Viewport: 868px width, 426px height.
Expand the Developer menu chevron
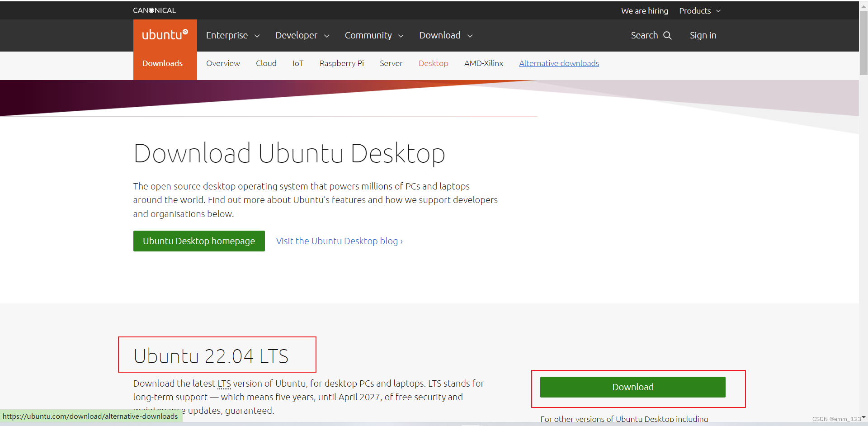coord(327,36)
